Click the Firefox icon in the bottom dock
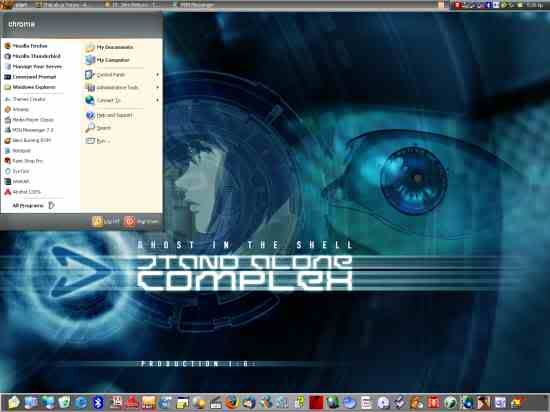Image resolution: width=550 pixels, height=412 pixels. pyautogui.click(x=232, y=402)
